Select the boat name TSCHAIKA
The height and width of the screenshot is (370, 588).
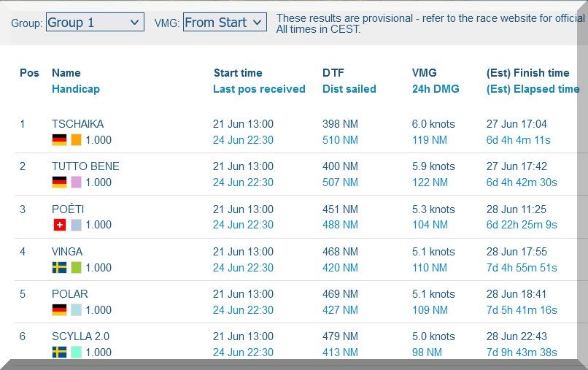[77, 124]
